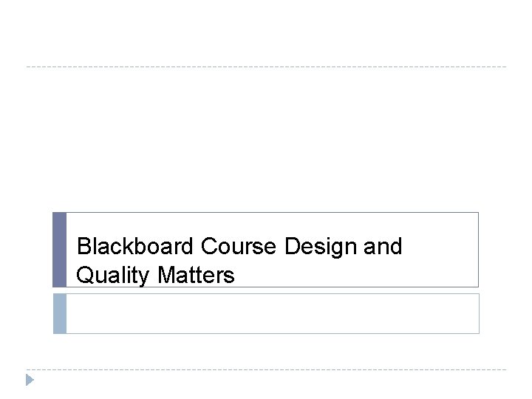Click the top dashed horizontal divider line
Screen dimensions: 532x399
[266, 67]
